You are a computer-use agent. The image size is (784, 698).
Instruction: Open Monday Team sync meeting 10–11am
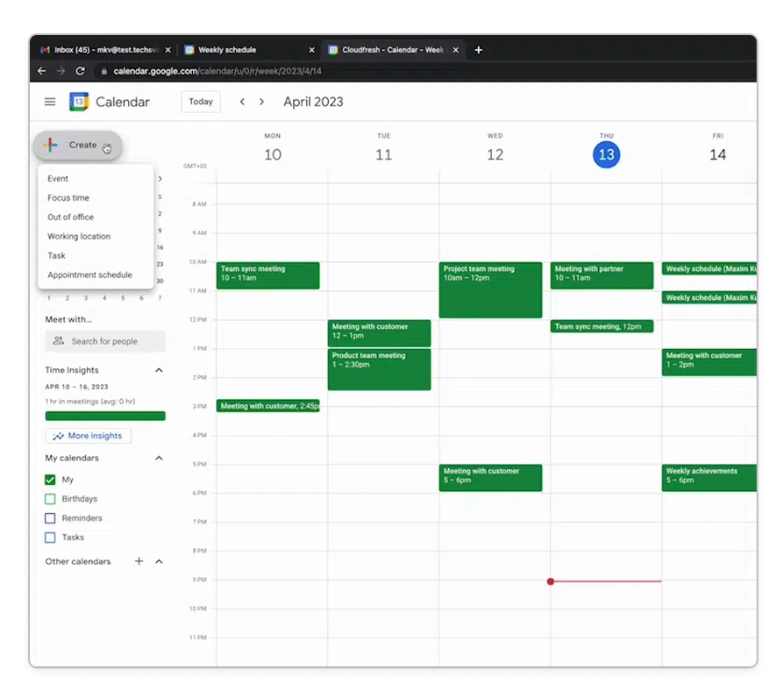coord(268,275)
